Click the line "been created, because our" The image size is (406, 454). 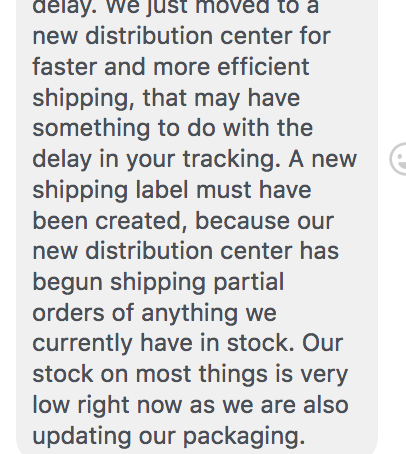183,221
